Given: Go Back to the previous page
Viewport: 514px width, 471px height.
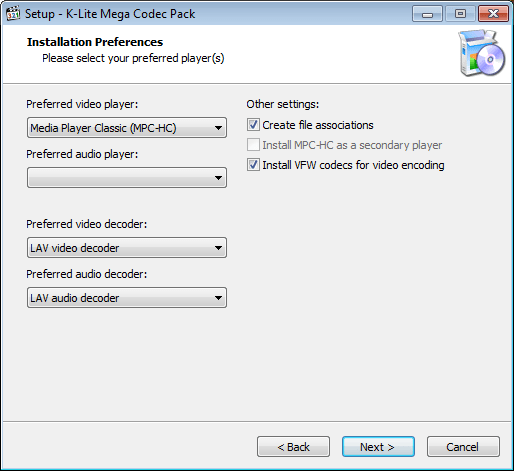Looking at the screenshot, I should (293, 447).
